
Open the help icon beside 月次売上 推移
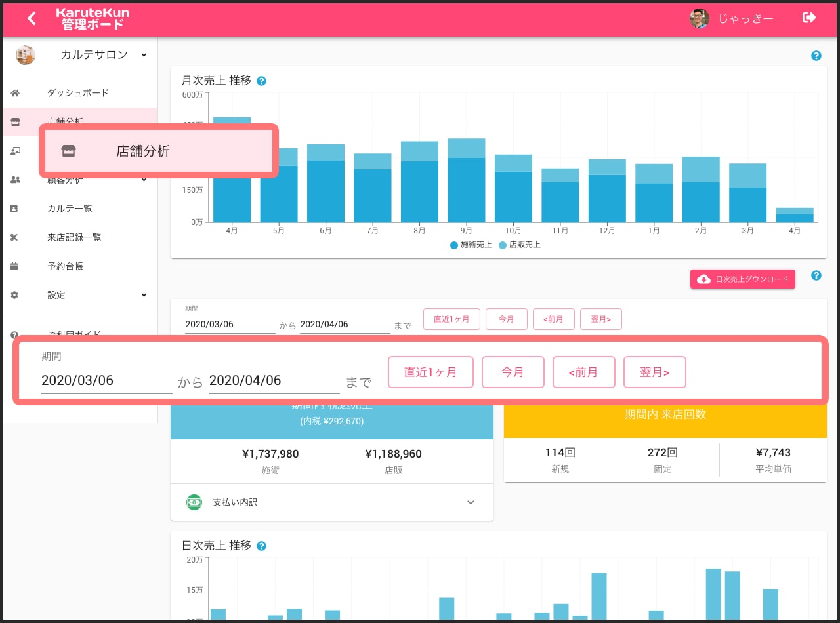point(261,81)
